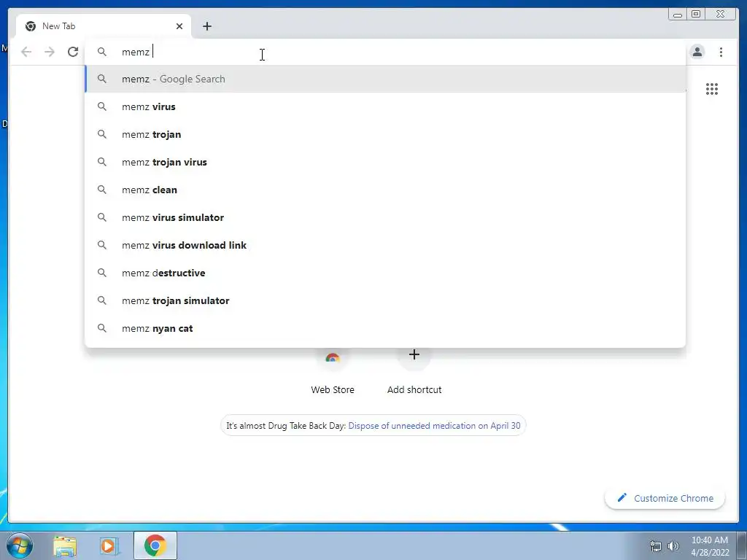Choose the 'memz virus' suggestion

[385, 106]
